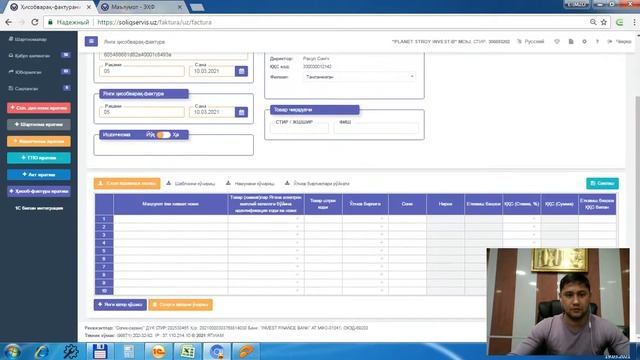Click Намунани юклаш download link

point(250,184)
